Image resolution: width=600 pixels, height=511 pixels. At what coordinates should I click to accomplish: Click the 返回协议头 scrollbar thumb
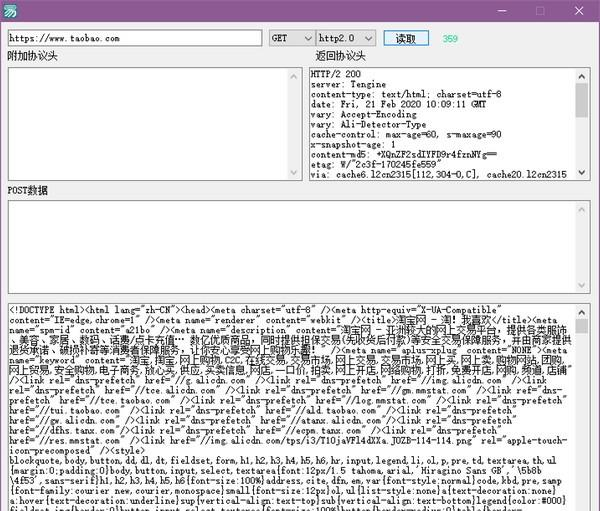pyautogui.click(x=582, y=100)
